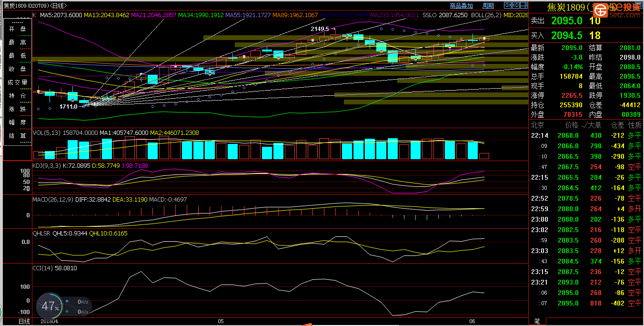Select 幅度 in the legend popup
The image size is (644, 326).
(x=18, y=122)
